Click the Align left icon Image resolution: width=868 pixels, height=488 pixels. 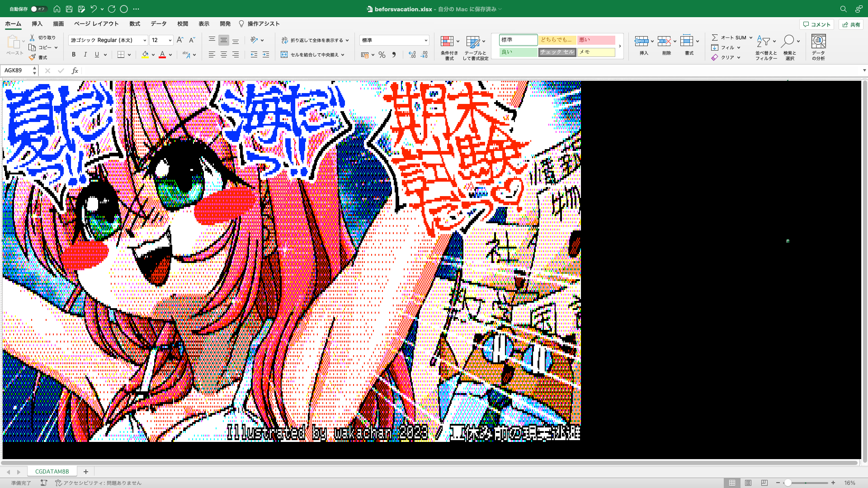click(212, 55)
